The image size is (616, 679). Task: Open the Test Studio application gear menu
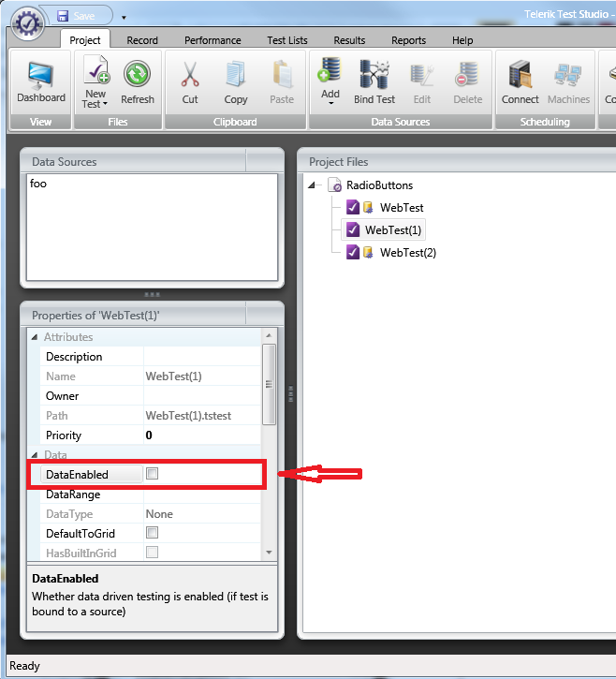[27, 23]
